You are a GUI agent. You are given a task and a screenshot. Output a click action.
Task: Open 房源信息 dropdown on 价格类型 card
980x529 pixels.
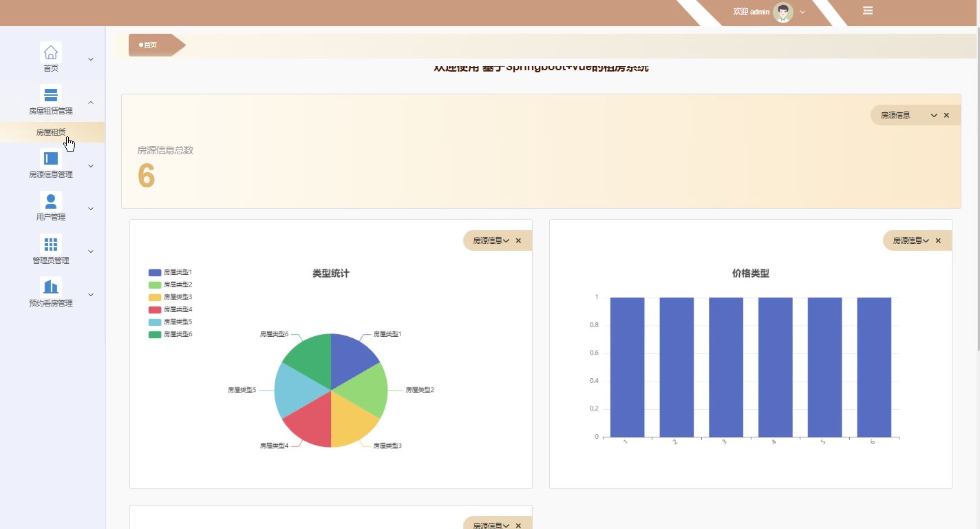pos(926,240)
